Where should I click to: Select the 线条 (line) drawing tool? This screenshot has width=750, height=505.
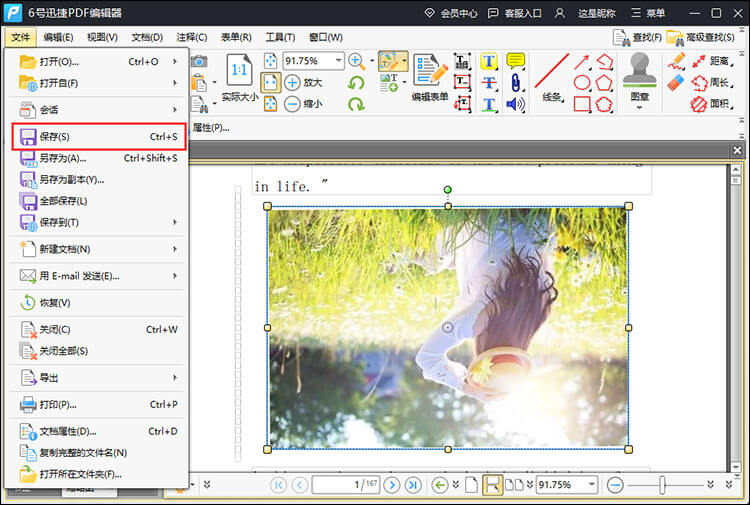[551, 75]
